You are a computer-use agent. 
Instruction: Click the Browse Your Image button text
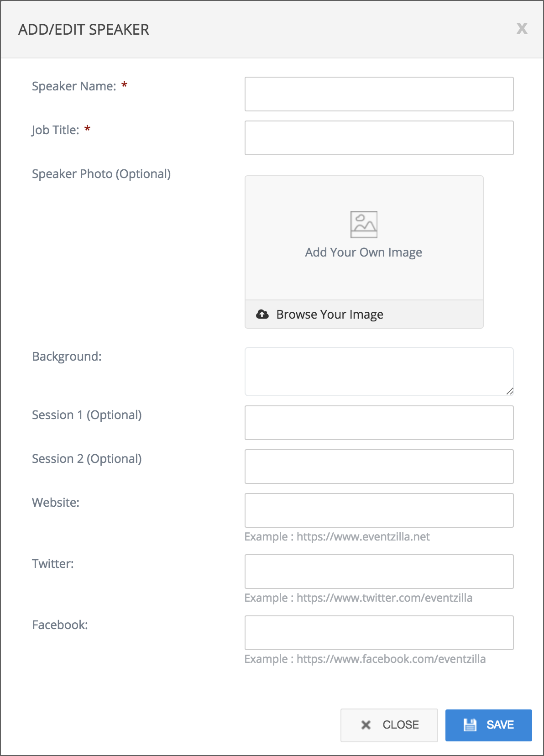330,315
